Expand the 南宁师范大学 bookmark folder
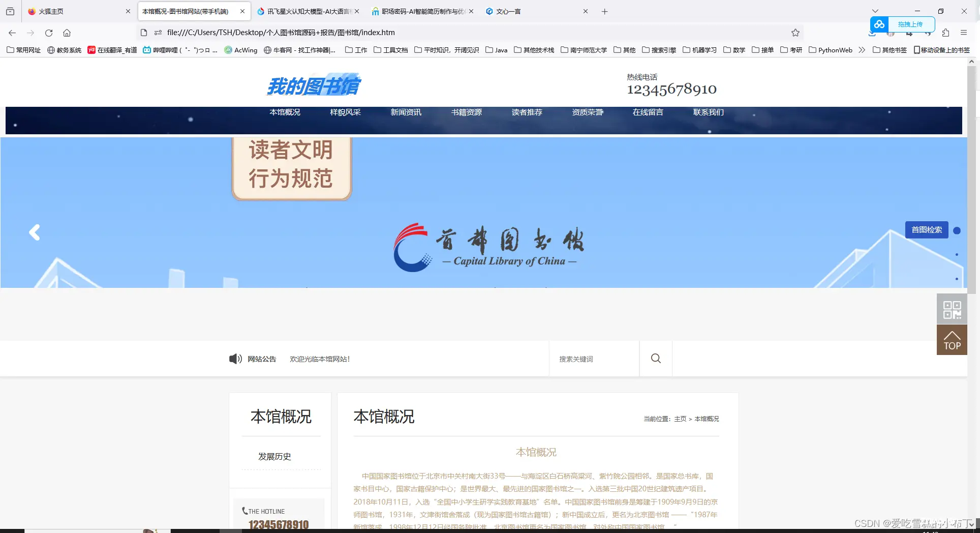 [584, 50]
